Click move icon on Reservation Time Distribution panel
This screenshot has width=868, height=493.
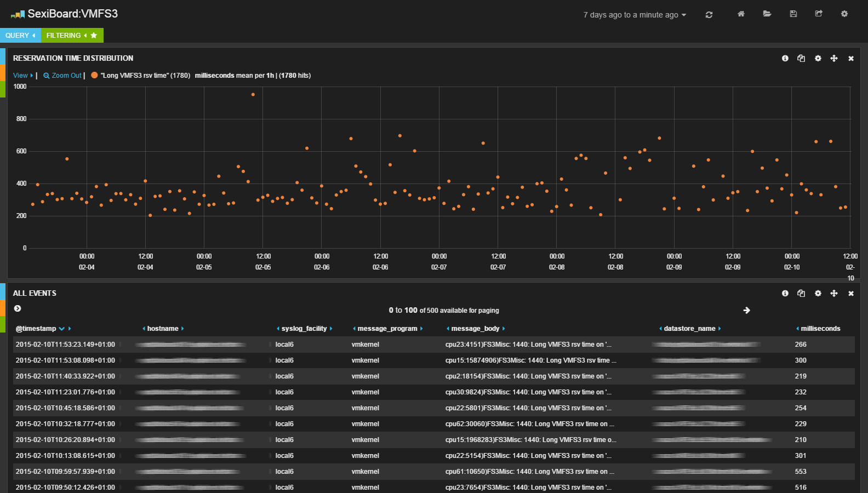834,58
